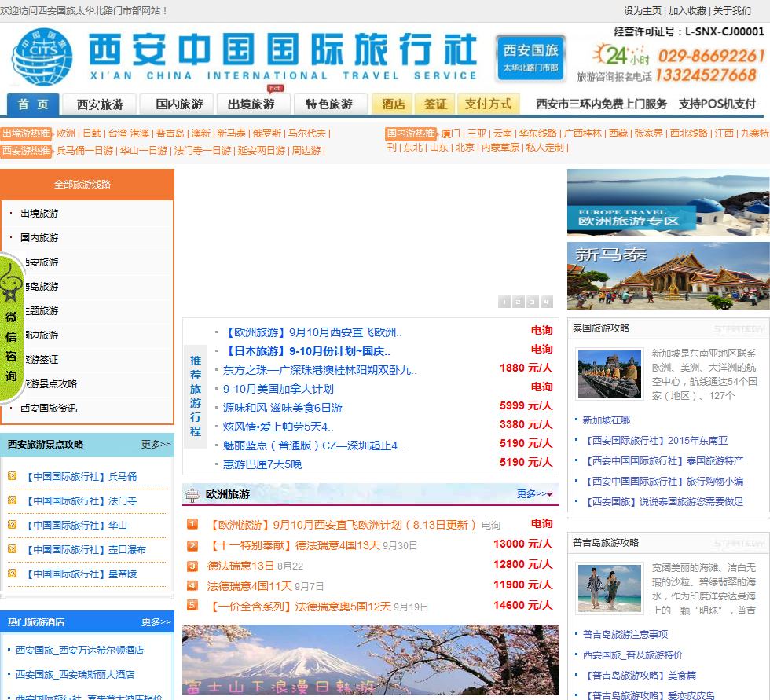Open 私人定制 in domestic hot picks
Image resolution: width=770 pixels, height=700 pixels.
pos(544,148)
